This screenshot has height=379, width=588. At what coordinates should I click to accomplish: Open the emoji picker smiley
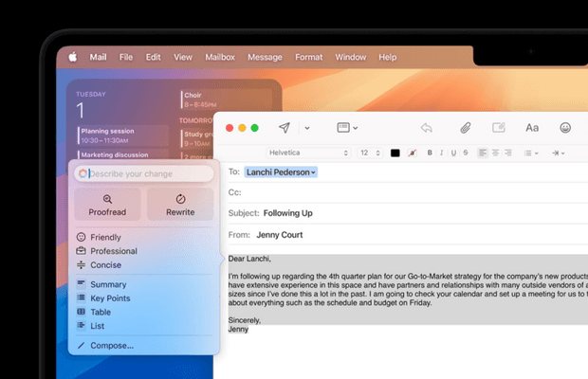565,128
